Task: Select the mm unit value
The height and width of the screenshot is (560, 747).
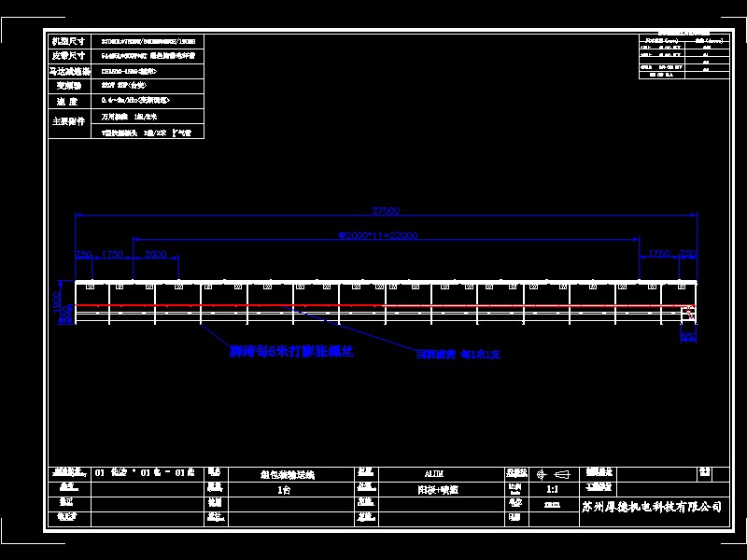Action: (x=552, y=505)
